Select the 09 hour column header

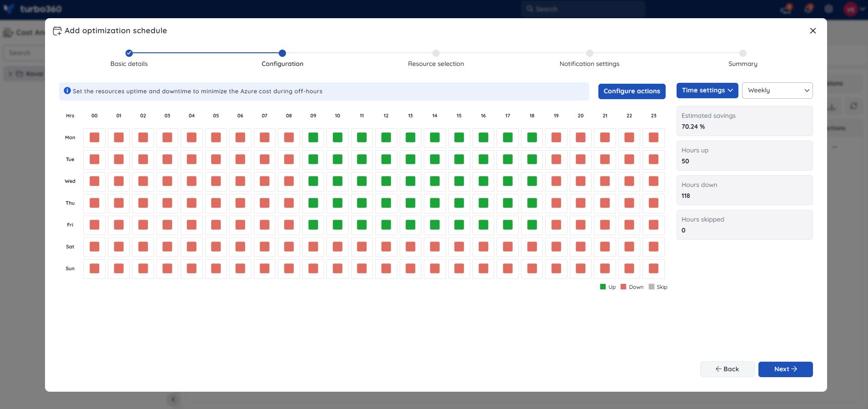pyautogui.click(x=313, y=116)
